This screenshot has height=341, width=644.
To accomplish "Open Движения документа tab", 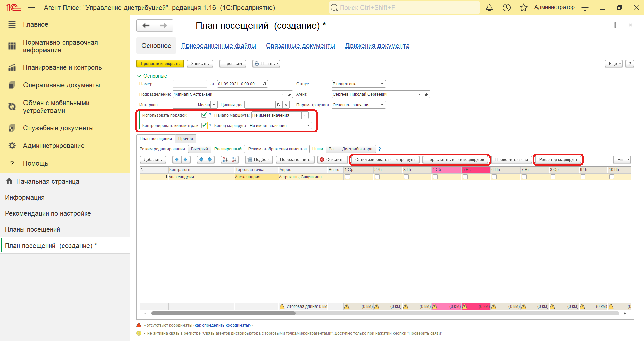I will click(377, 46).
